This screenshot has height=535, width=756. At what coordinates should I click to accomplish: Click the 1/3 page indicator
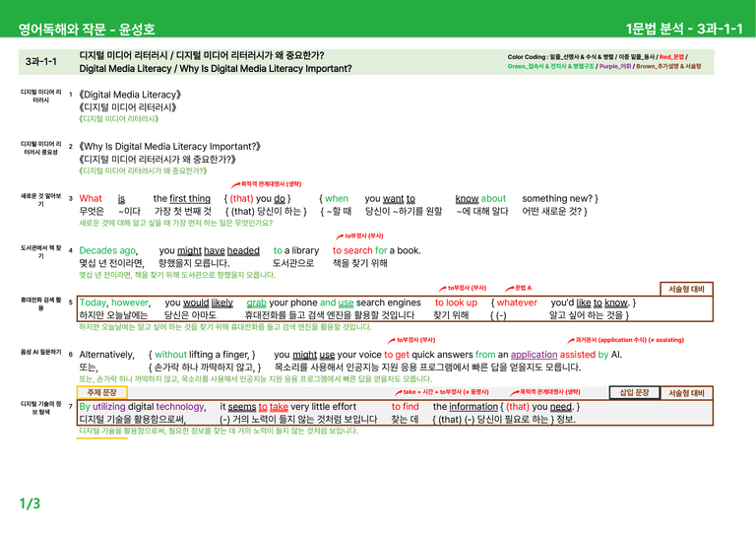[30, 503]
